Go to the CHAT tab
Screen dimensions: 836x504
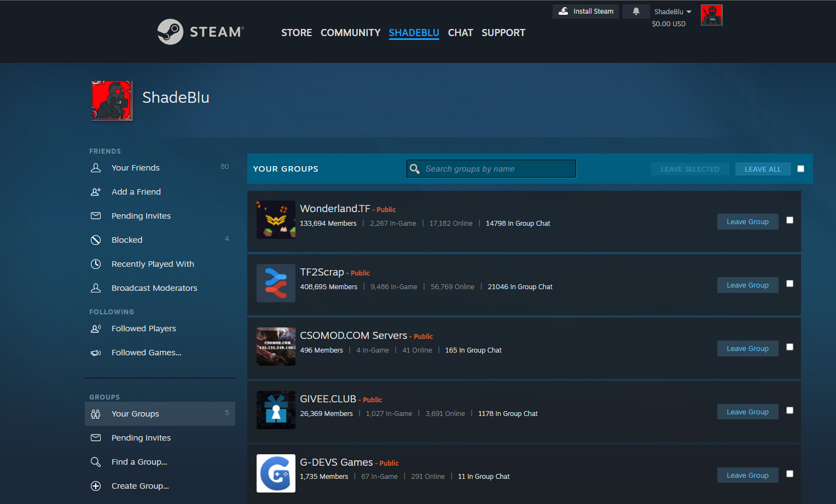(460, 33)
